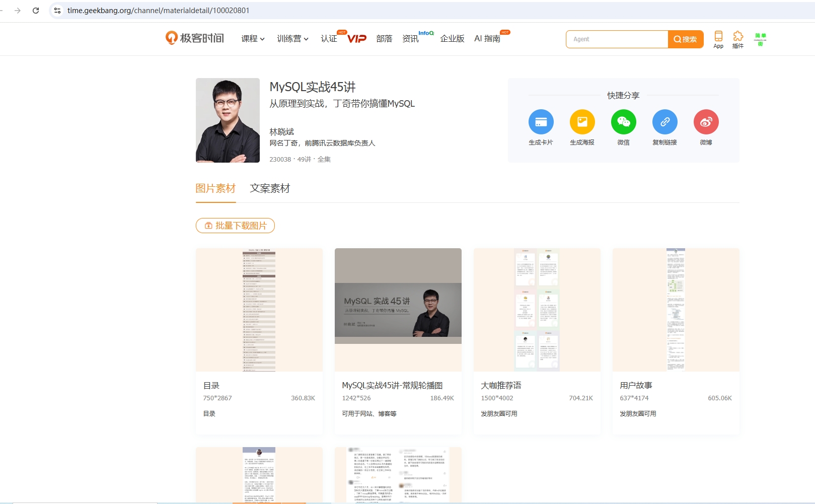Click the MySQL实战45讲 course title
Viewport: 815px width, 504px height.
pos(313,87)
